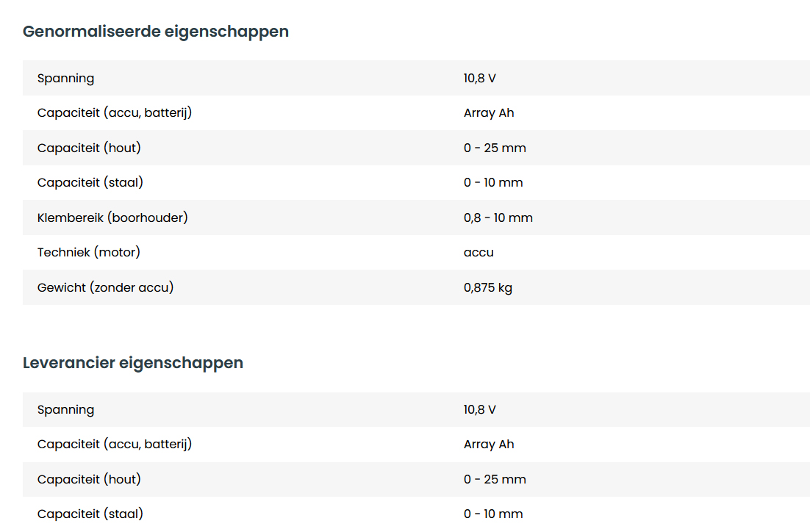The image size is (810, 532).
Task: Click Array Ah value in Leverancier section
Action: point(489,444)
